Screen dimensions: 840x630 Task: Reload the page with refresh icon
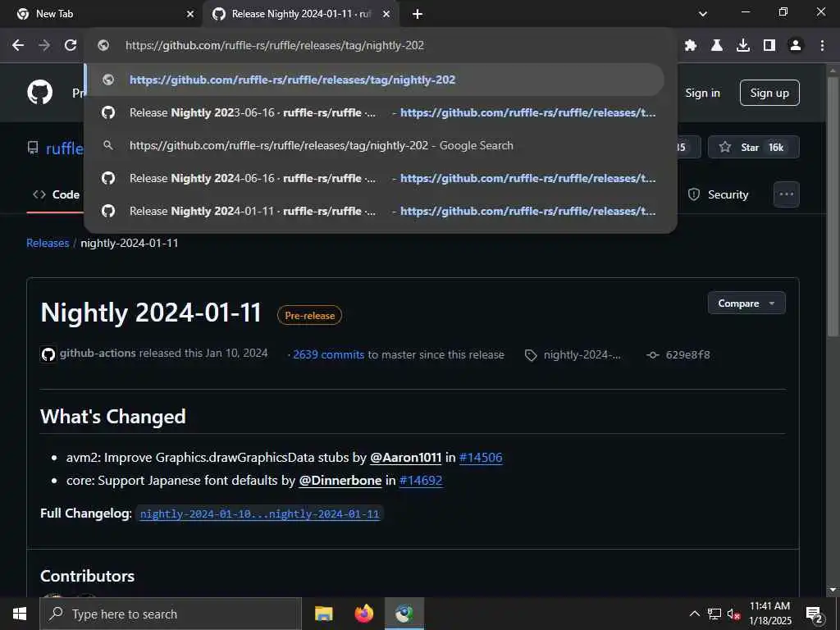point(71,46)
